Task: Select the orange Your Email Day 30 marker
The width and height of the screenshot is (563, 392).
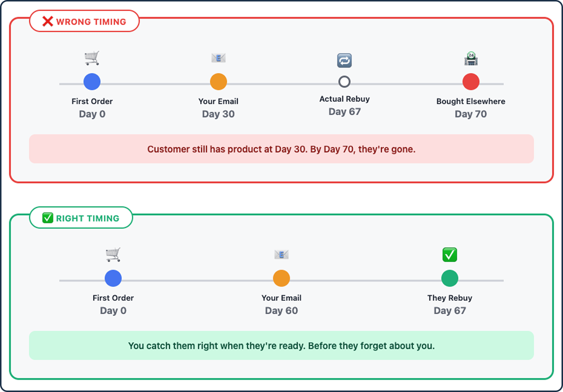Action: pos(218,82)
